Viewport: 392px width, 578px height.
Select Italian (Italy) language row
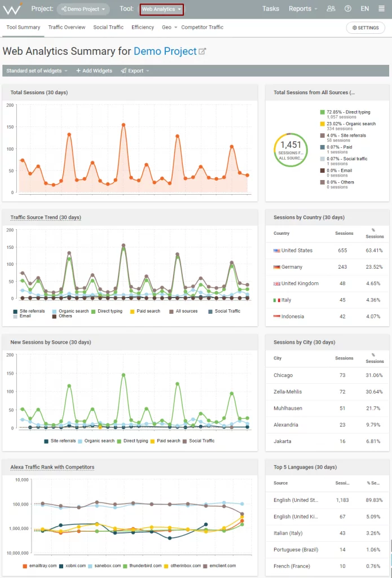pos(327,533)
